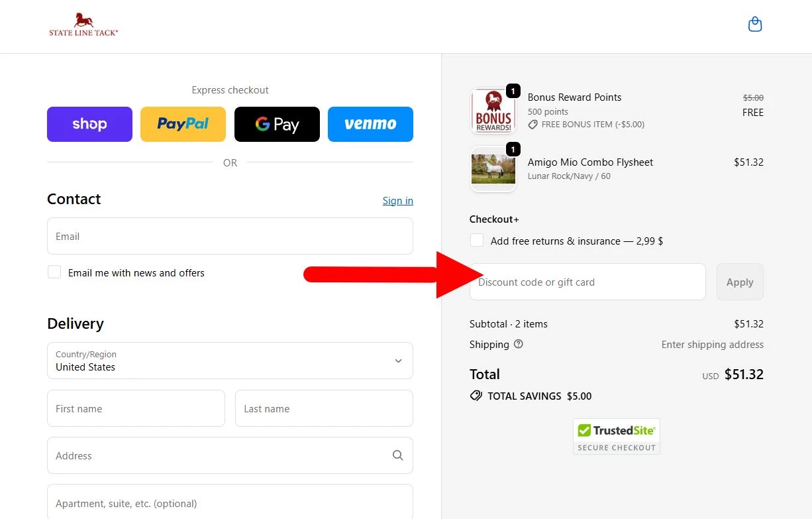Click the Apply button for discount codes

[x=740, y=282]
